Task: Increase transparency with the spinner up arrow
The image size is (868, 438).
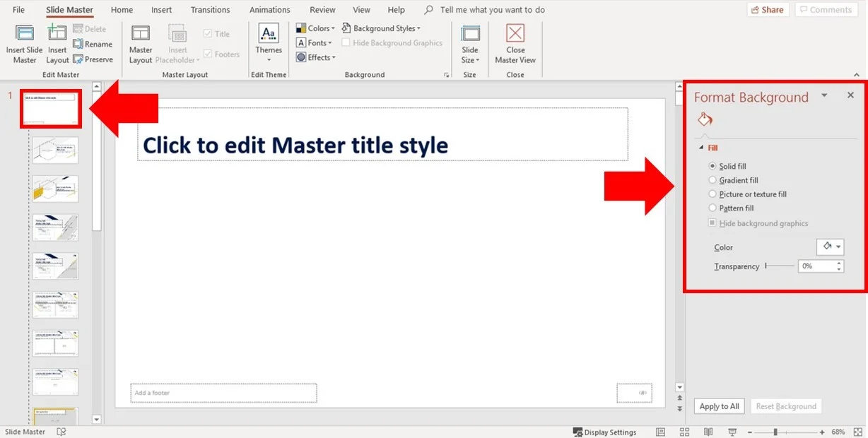Action: pos(839,264)
